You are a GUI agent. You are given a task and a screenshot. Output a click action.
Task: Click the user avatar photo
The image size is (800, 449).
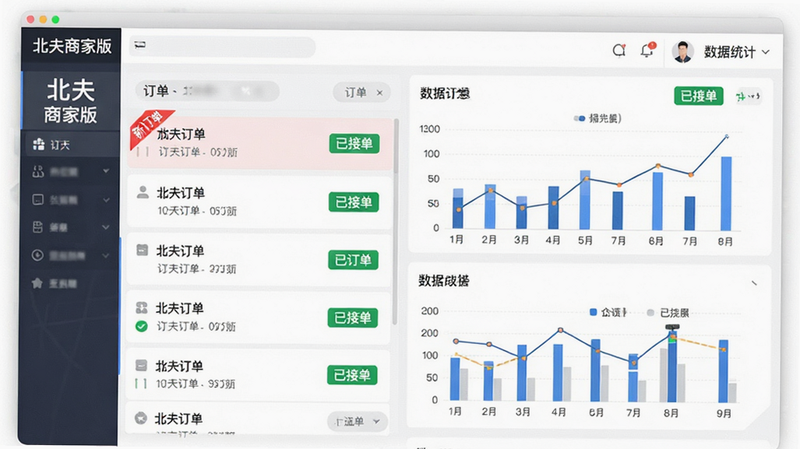tap(683, 52)
